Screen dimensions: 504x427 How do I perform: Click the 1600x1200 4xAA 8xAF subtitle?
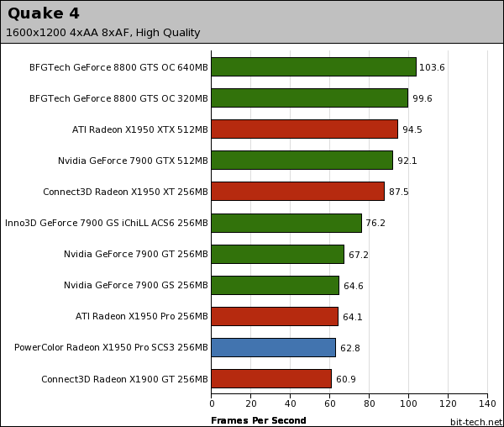pyautogui.click(x=102, y=33)
